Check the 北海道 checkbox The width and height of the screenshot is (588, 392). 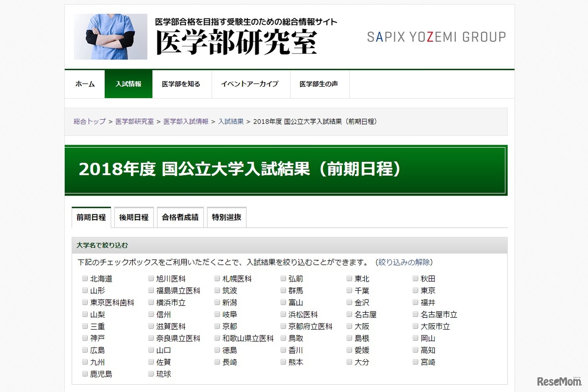tap(85, 278)
